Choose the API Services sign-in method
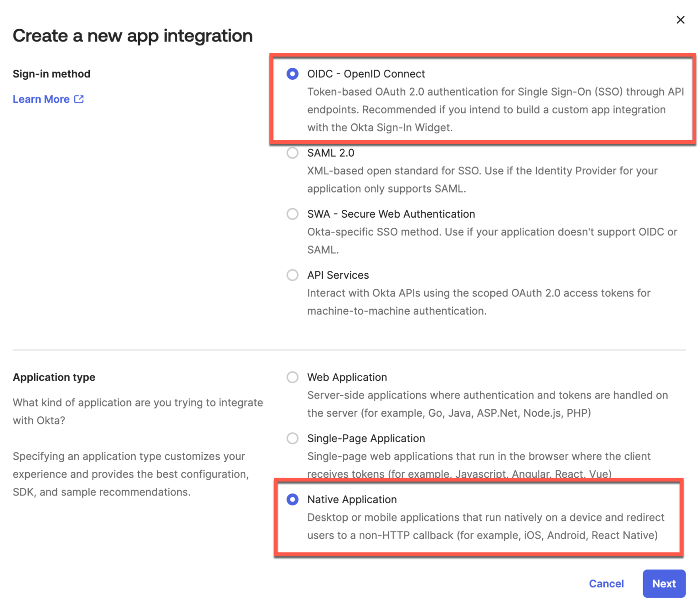This screenshot has height=612, width=700. point(292,275)
